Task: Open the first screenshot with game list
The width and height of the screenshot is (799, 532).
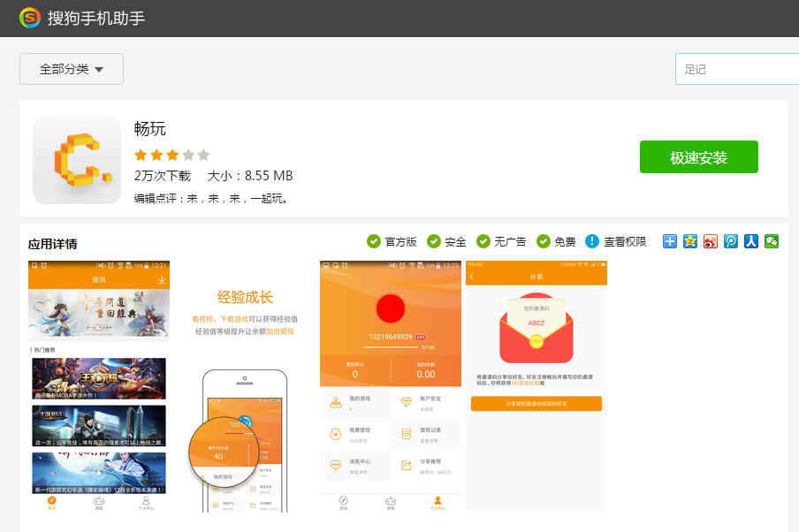Action: (x=98, y=386)
